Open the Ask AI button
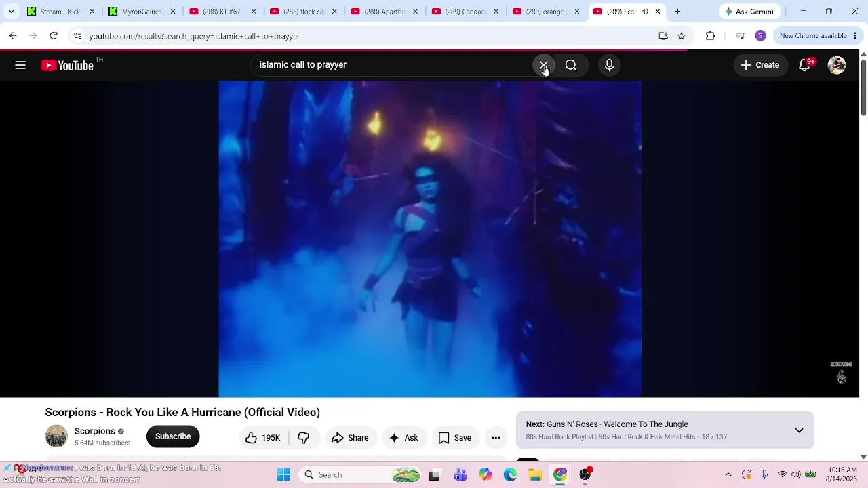 pos(403,438)
